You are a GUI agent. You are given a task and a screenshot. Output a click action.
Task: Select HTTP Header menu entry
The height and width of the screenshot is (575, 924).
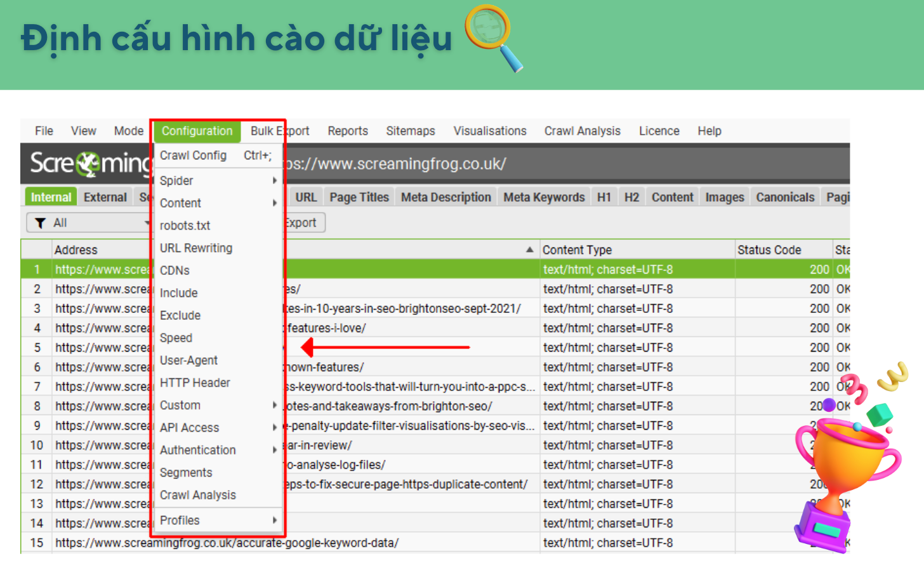217,383
